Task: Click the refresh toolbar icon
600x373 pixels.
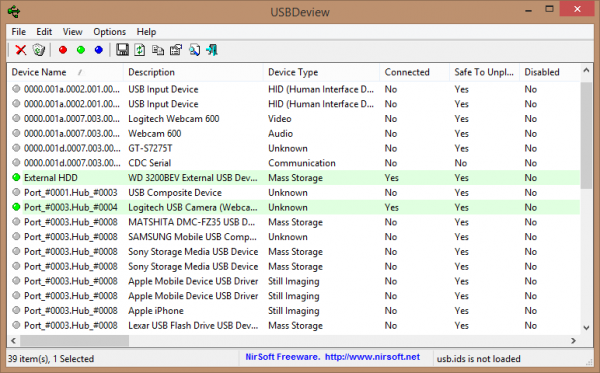Action: [x=140, y=50]
